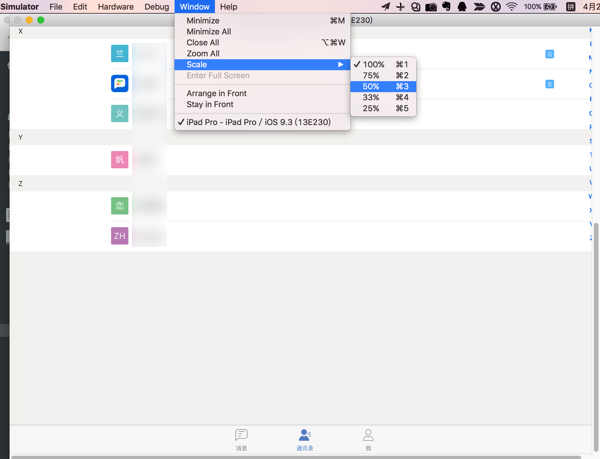
Task: Open the Debug menu
Action: pyautogui.click(x=157, y=7)
